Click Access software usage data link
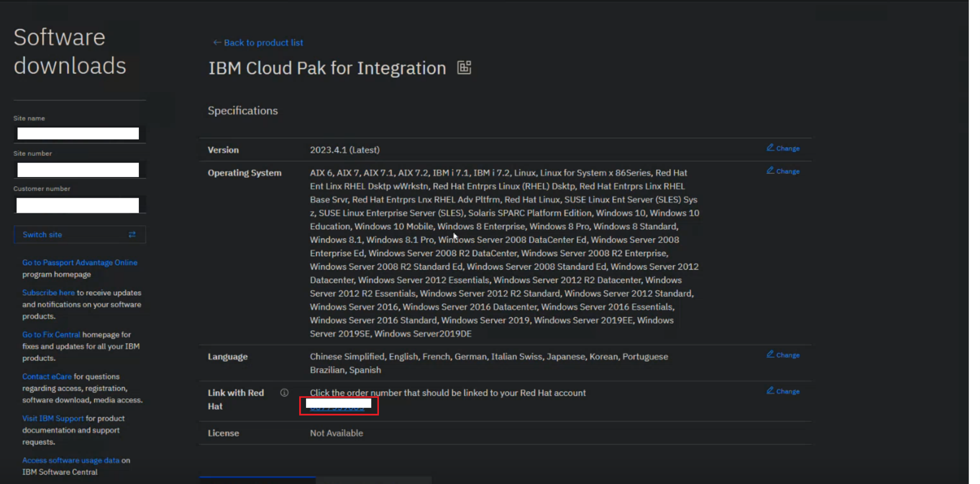Viewport: 980px width, 484px height. click(71, 460)
